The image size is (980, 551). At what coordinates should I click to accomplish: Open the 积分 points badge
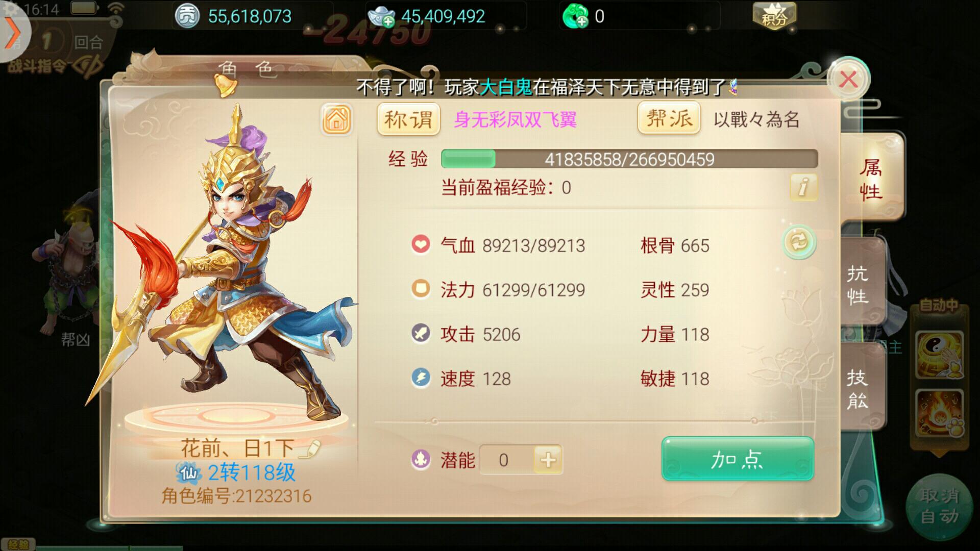click(x=774, y=16)
